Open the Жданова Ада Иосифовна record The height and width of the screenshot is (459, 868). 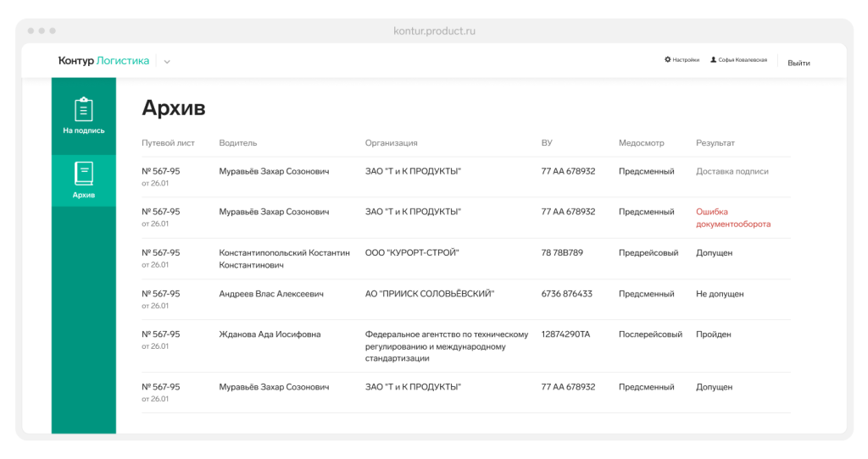click(x=270, y=335)
